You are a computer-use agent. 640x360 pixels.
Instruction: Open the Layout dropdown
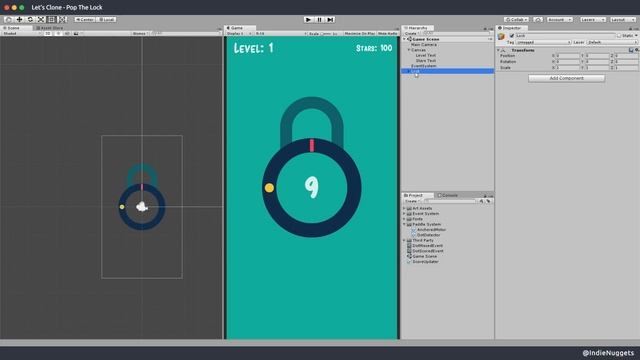point(623,20)
